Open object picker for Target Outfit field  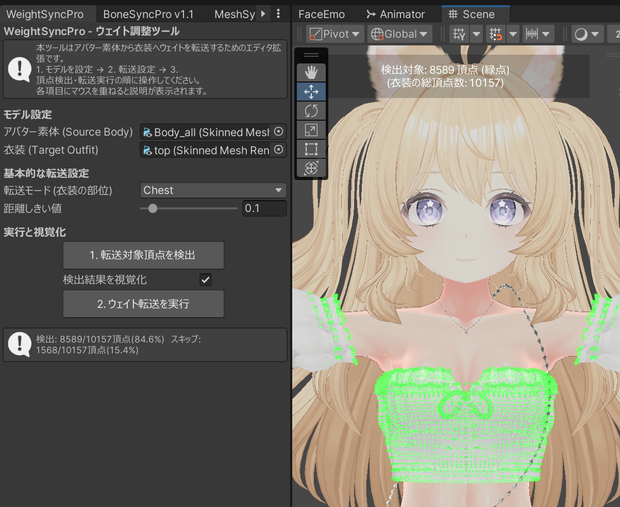(x=278, y=150)
